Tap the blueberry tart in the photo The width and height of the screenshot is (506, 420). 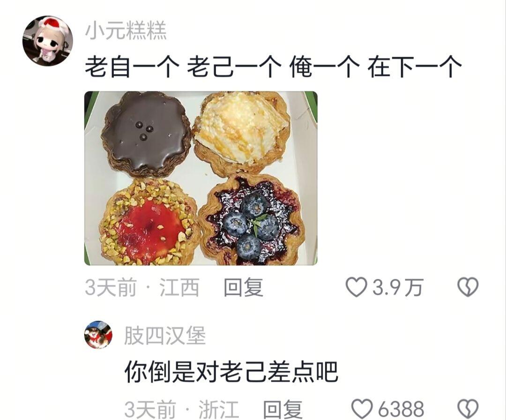point(252,220)
